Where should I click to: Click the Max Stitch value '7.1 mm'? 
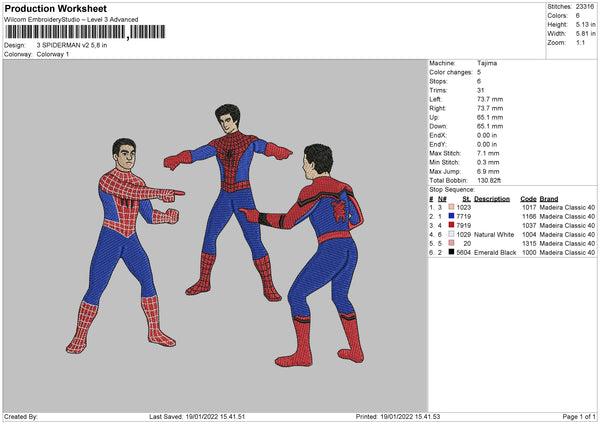[x=488, y=153]
